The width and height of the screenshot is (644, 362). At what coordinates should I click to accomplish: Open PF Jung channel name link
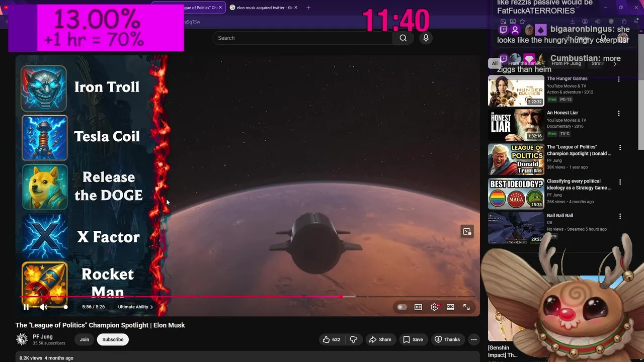pyautogui.click(x=43, y=337)
